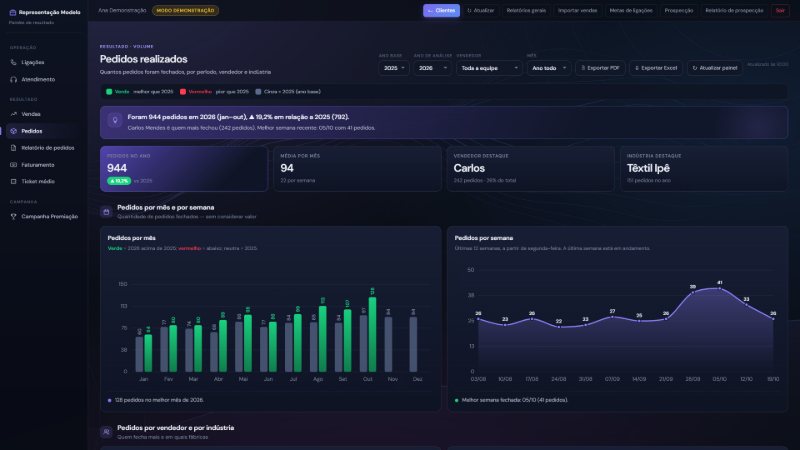This screenshot has height=450, width=800.
Task: Click Indústria destaque name Têxtil Ipê
Action: point(648,168)
